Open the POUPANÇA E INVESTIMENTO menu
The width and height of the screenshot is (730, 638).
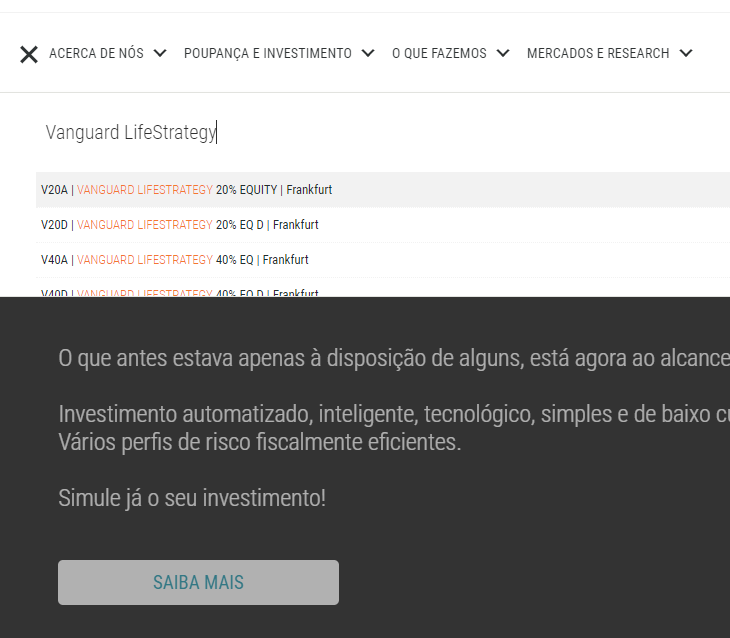pyautogui.click(x=267, y=54)
